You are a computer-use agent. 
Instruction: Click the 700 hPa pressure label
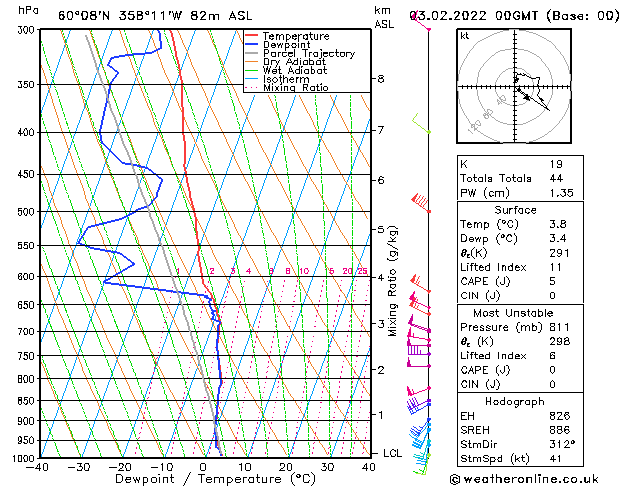coord(28,332)
